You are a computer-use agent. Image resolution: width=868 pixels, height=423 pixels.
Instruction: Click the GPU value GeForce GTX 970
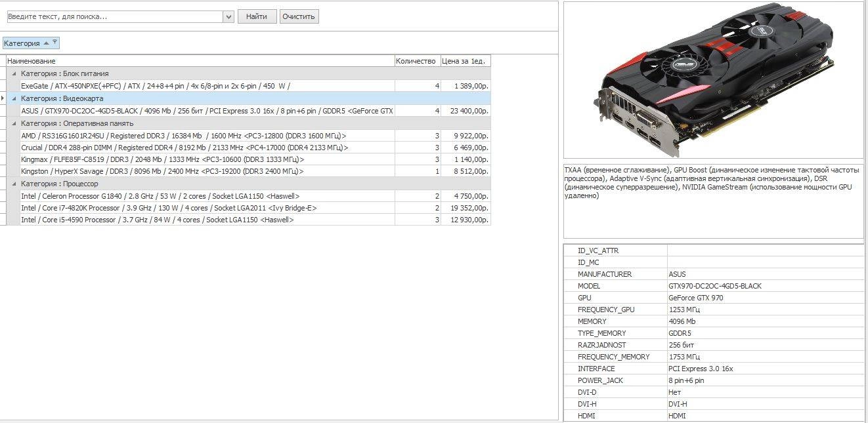(695, 298)
